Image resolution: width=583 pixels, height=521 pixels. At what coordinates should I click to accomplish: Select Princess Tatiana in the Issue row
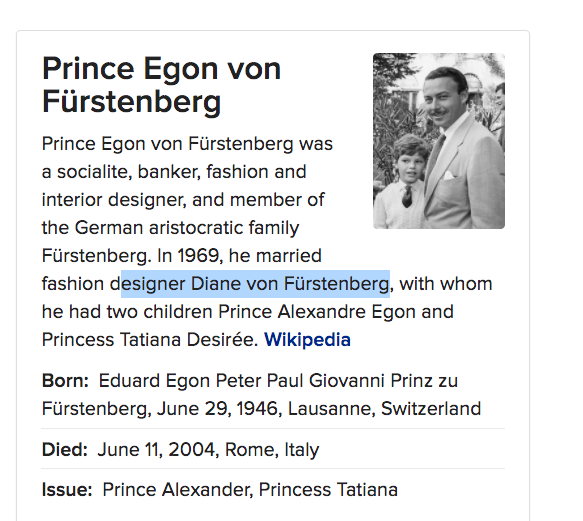coord(328,489)
